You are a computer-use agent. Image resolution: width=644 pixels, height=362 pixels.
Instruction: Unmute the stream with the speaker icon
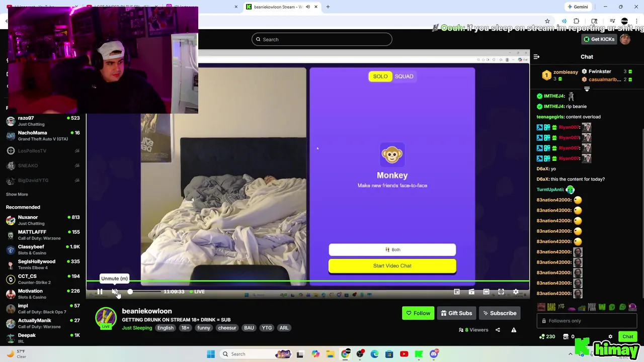coord(115,292)
